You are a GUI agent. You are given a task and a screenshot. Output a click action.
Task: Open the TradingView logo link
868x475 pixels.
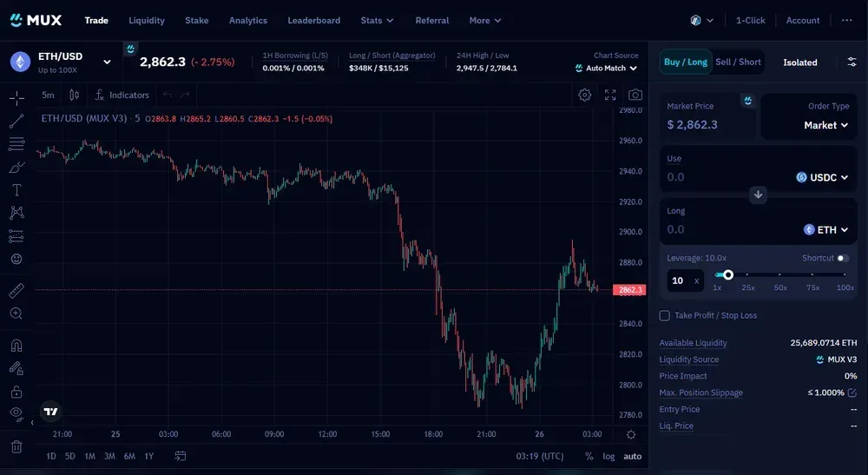click(x=50, y=412)
